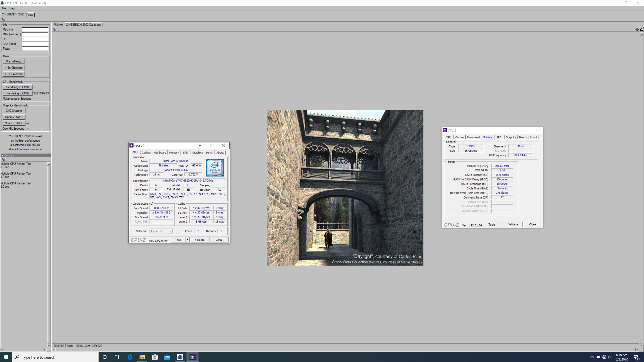Open SPD tab in right CPU-Z window
Image resolution: width=644 pixels, height=362 pixels.
[x=499, y=137]
